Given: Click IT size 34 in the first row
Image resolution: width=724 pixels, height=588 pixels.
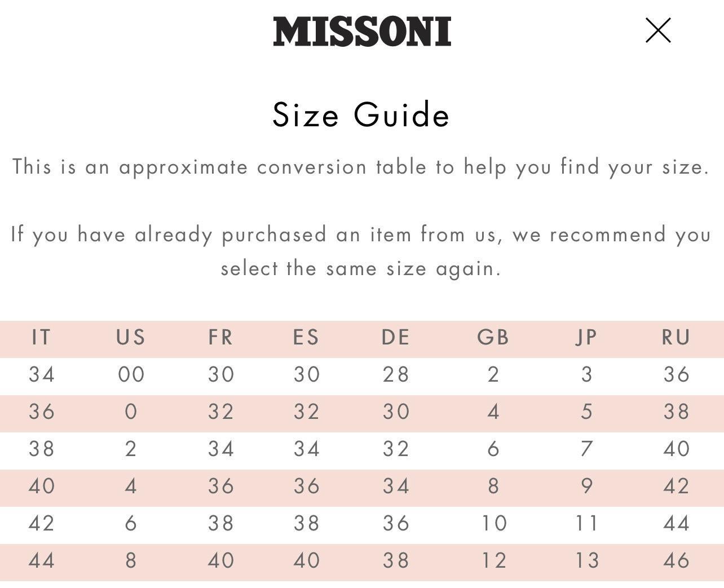Looking at the screenshot, I should click(42, 374).
